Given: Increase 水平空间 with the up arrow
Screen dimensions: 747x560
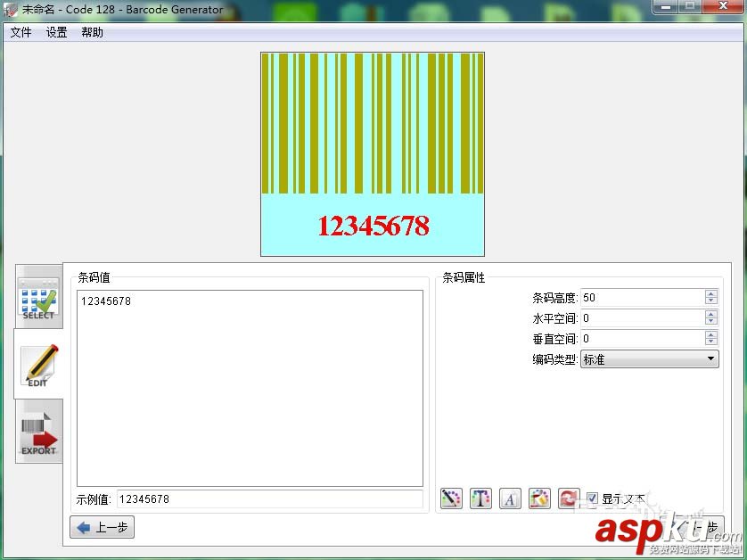Looking at the screenshot, I should click(710, 314).
